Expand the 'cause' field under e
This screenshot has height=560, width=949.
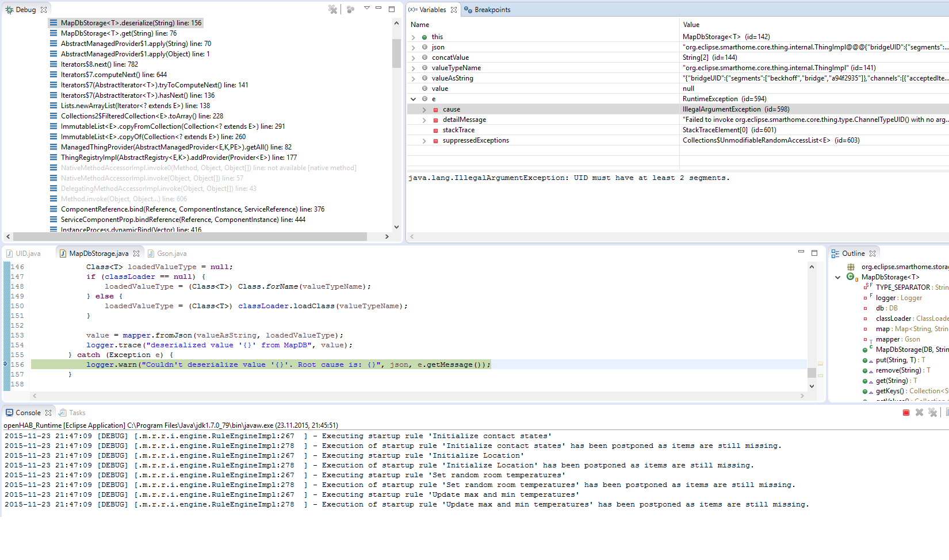coord(424,109)
